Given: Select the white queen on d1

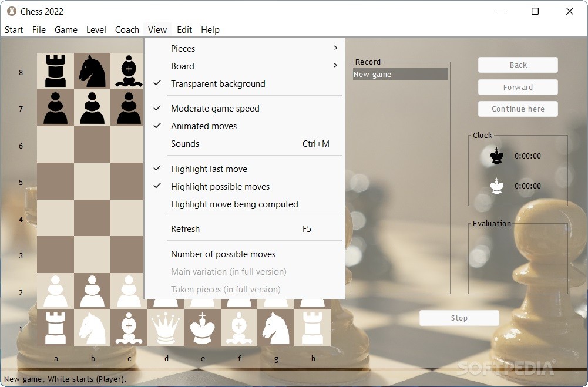Looking at the screenshot, I should click(x=166, y=328).
